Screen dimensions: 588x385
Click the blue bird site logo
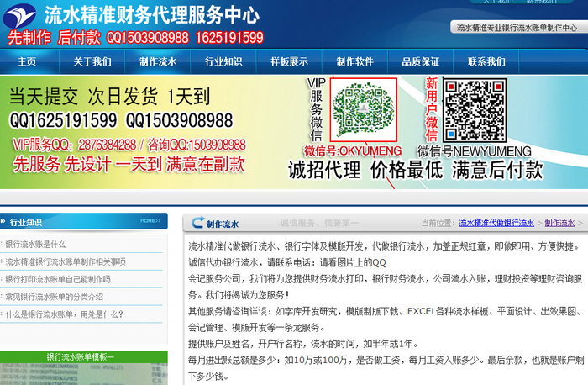click(19, 16)
